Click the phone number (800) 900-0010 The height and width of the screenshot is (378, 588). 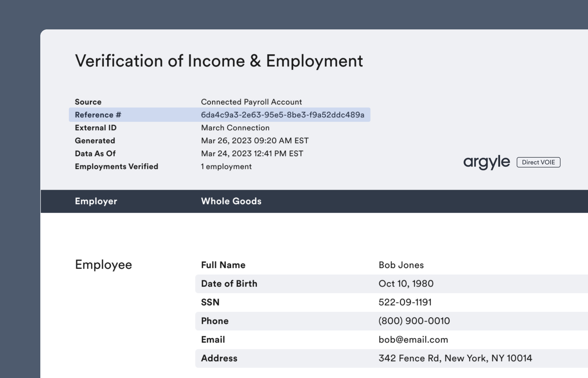[414, 321]
